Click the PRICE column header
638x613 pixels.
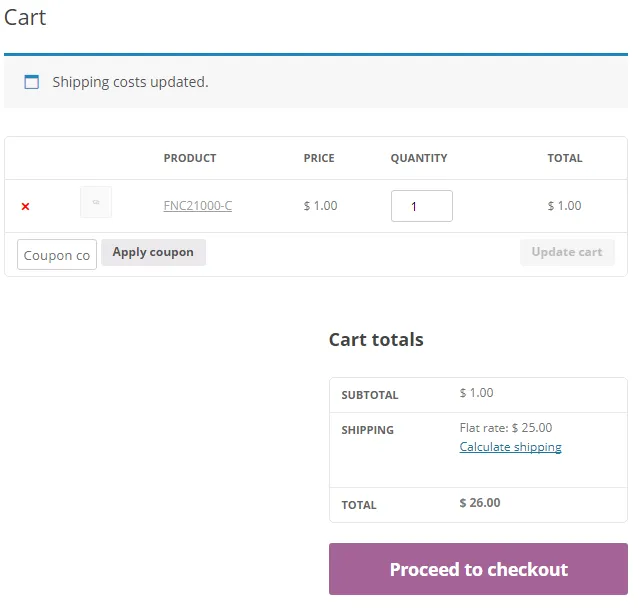[x=319, y=158]
